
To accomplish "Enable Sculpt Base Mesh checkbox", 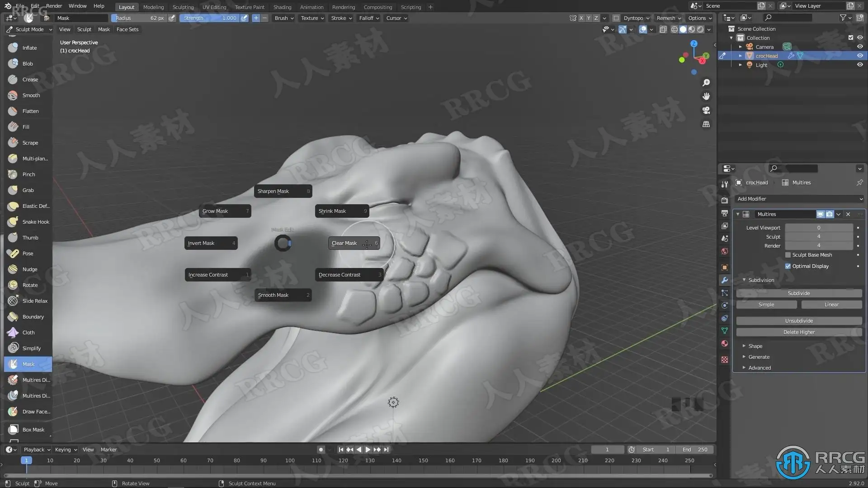I will (788, 255).
